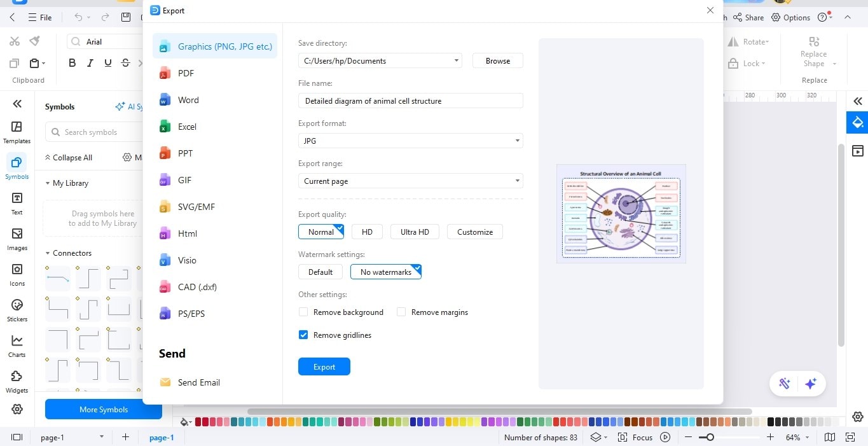Select the Word export icon

point(165,99)
